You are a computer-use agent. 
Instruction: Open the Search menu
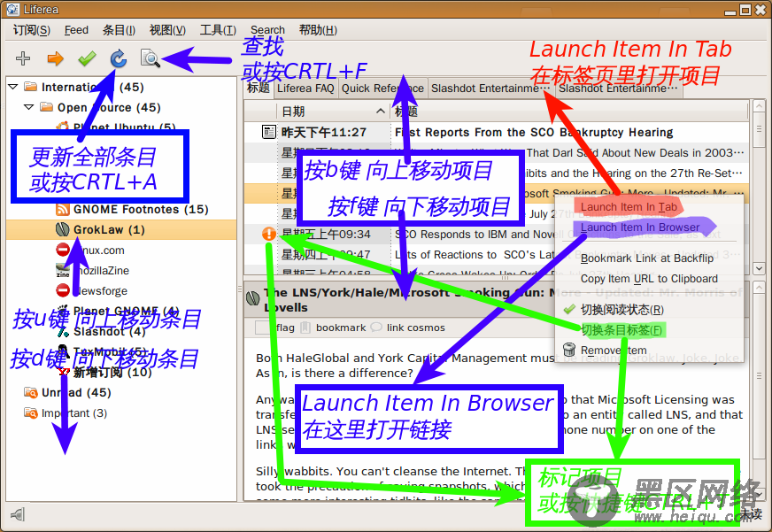(267, 30)
